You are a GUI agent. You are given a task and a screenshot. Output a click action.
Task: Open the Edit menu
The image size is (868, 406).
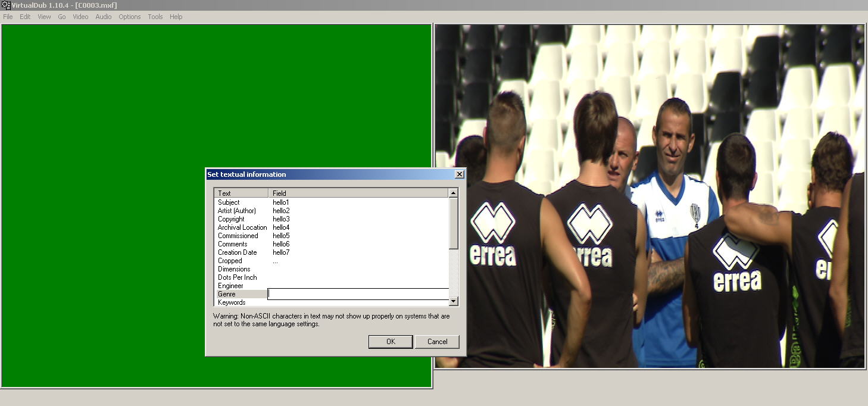25,17
